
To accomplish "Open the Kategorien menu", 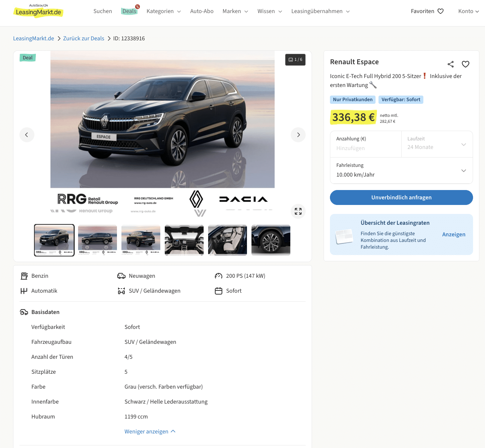I will pyautogui.click(x=163, y=11).
